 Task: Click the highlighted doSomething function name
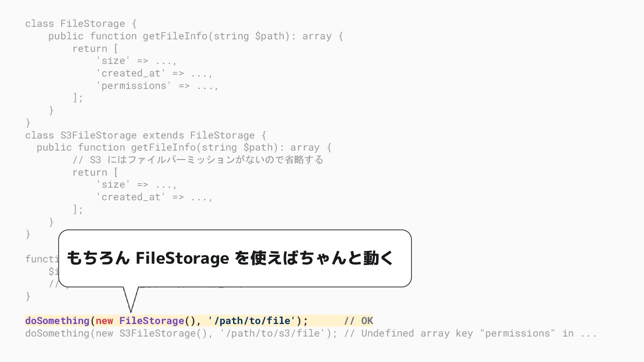[x=57, y=321]
